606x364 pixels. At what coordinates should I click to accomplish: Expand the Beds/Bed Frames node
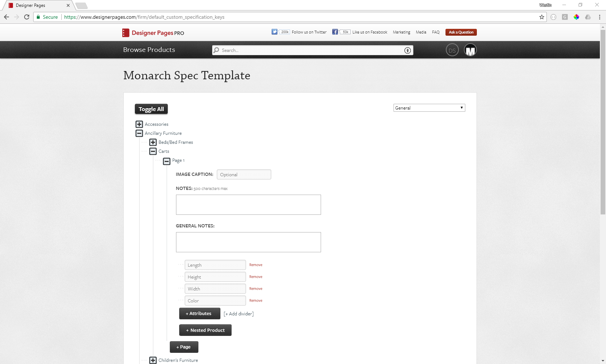tap(153, 142)
